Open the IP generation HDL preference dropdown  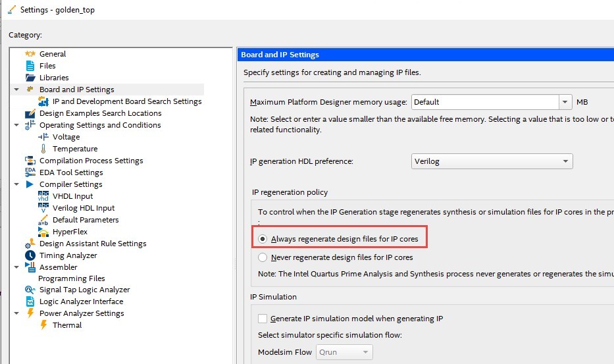click(565, 161)
